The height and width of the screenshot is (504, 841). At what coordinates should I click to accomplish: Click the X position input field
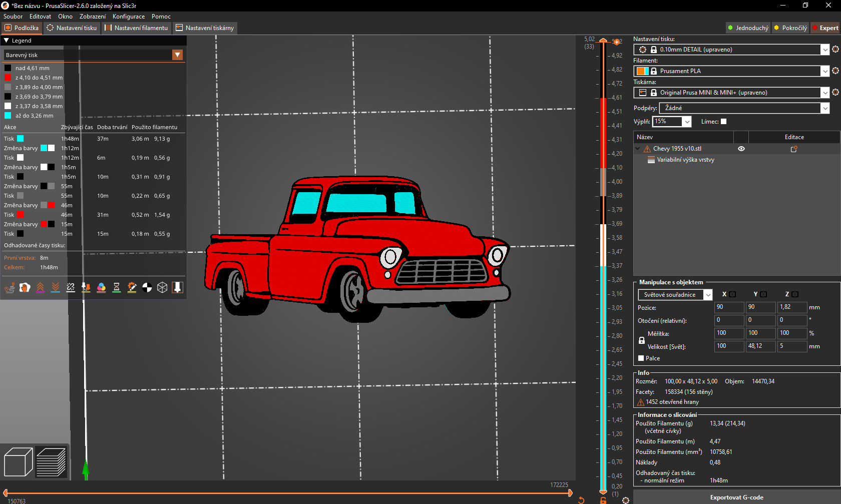coord(729,307)
